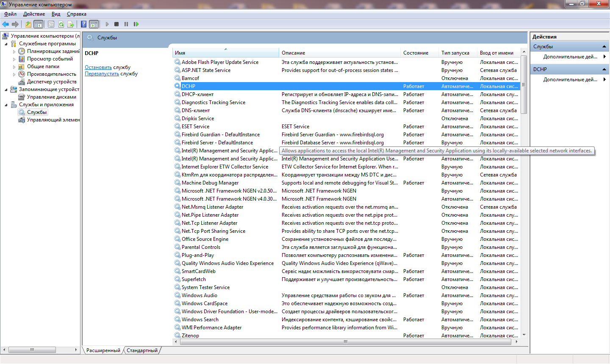
Task: Open the Вид menu
Action: [56, 14]
